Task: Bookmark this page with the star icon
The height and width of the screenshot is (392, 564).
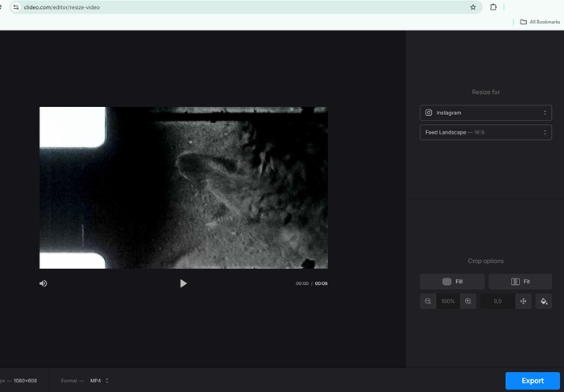Action: point(473,7)
